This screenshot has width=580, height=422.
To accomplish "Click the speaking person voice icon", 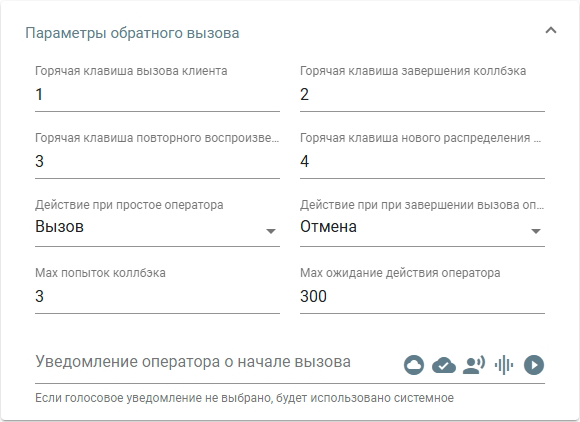I will point(474,365).
